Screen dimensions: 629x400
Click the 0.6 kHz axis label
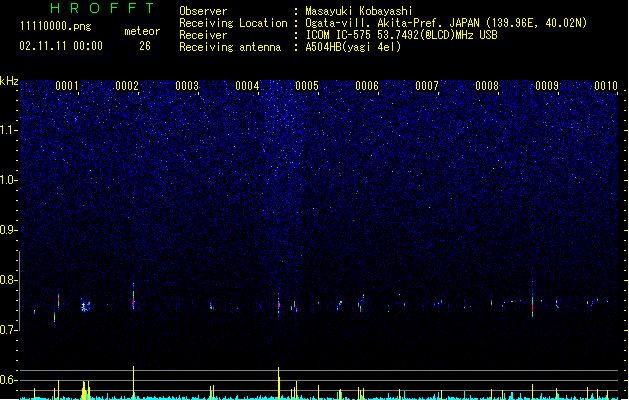9,380
